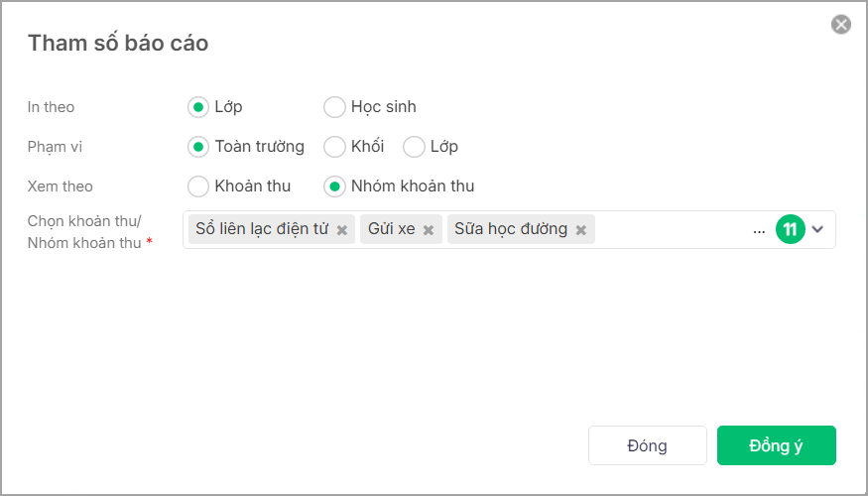Show hidden tags via the ellipsis
868x496 pixels.
(759, 230)
